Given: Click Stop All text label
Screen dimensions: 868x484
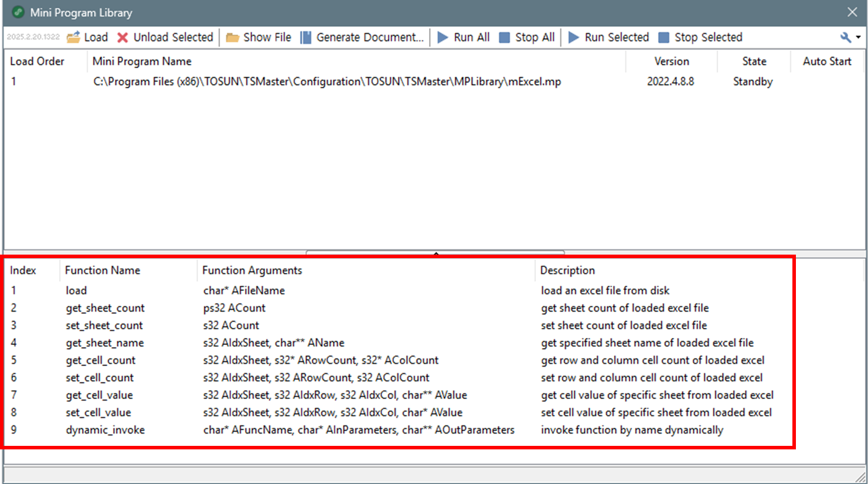Looking at the screenshot, I should (x=535, y=38).
